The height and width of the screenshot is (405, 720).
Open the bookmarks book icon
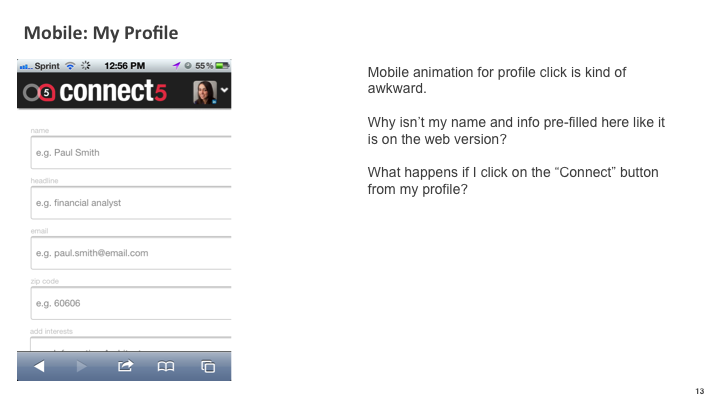pos(166,366)
